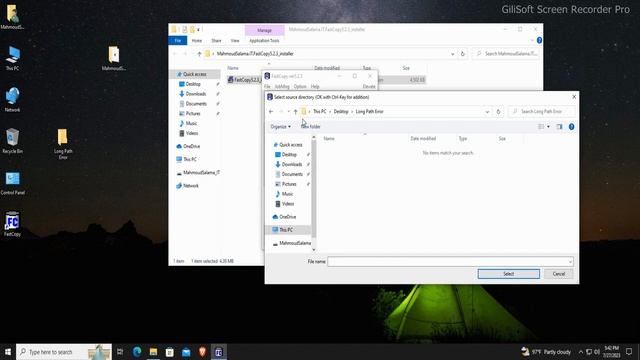Image resolution: width=640 pixels, height=360 pixels.
Task: Go up one folder in Explorer window
Action: (199, 54)
